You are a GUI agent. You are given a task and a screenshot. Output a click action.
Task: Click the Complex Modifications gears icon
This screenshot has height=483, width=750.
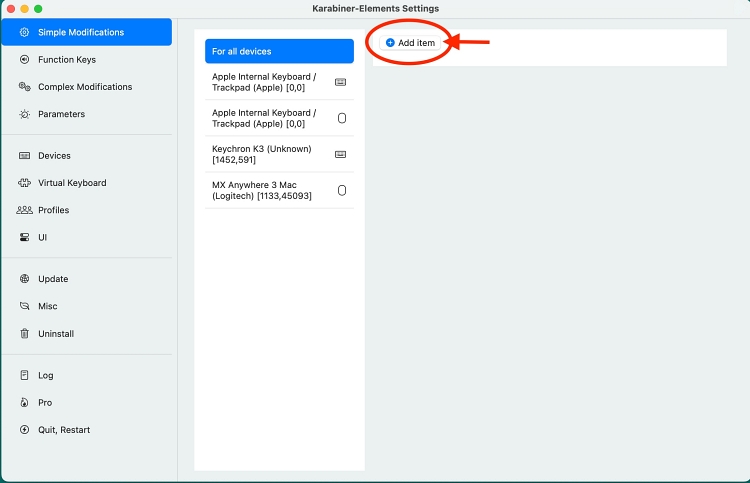24,87
